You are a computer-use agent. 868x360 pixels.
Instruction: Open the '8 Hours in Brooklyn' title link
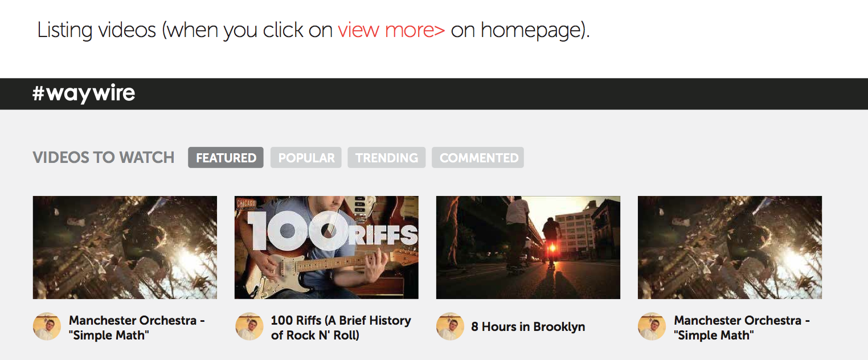528,327
